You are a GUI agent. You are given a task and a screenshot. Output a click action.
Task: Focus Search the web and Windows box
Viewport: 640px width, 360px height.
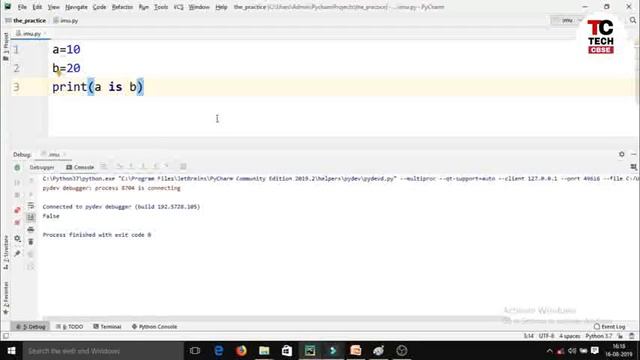tap(103, 351)
